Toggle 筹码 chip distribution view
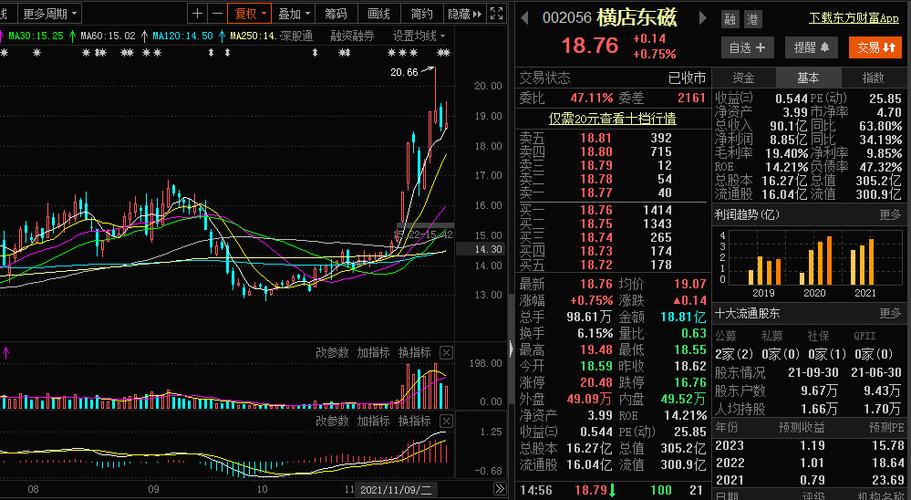Screen dimensions: 911x500 click(x=336, y=13)
